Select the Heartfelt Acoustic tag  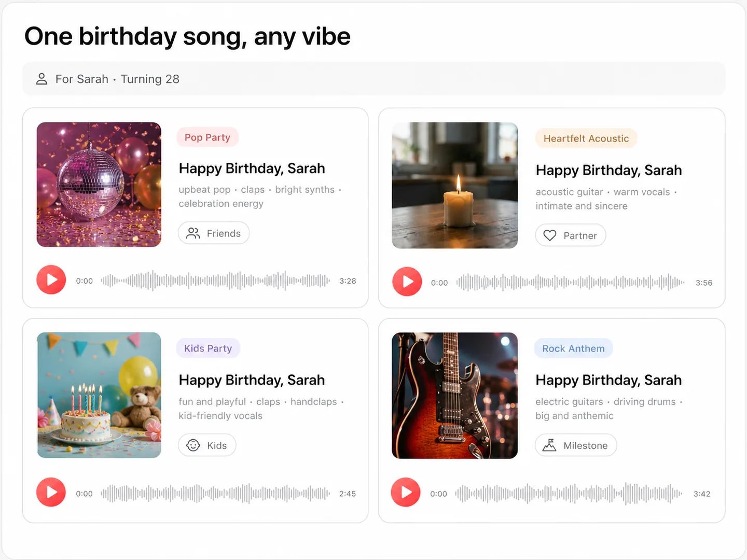pyautogui.click(x=586, y=138)
